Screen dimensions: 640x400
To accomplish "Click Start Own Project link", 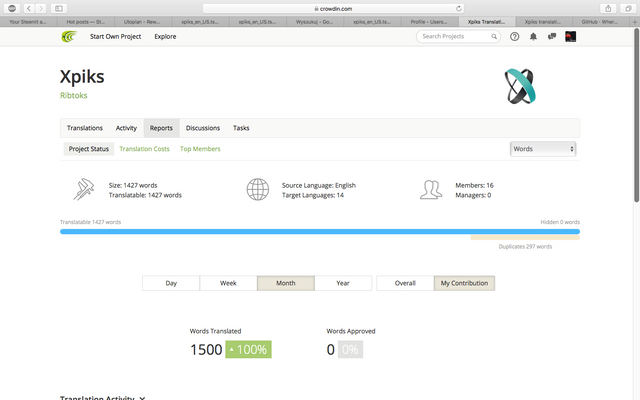I will coord(116,36).
